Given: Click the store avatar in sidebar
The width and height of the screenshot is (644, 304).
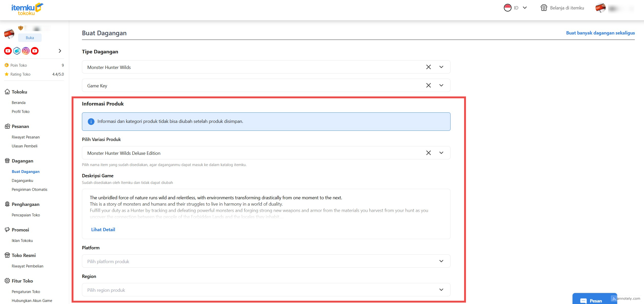Looking at the screenshot, I should (9, 34).
